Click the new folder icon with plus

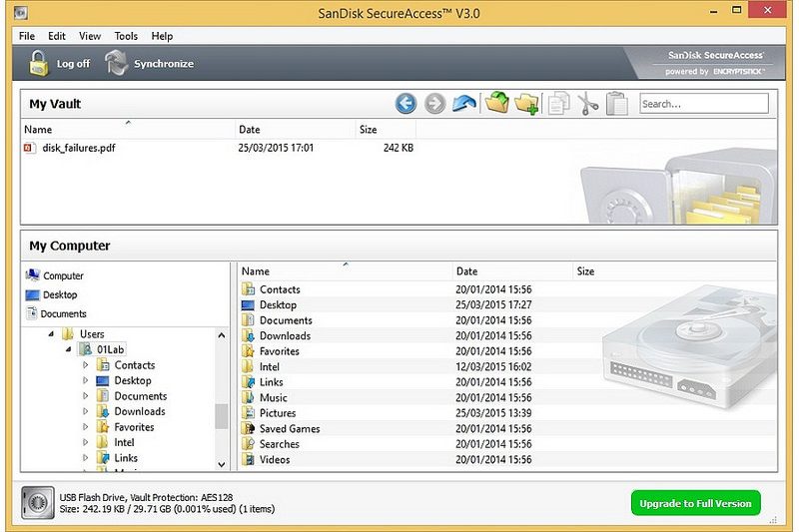coord(527,104)
